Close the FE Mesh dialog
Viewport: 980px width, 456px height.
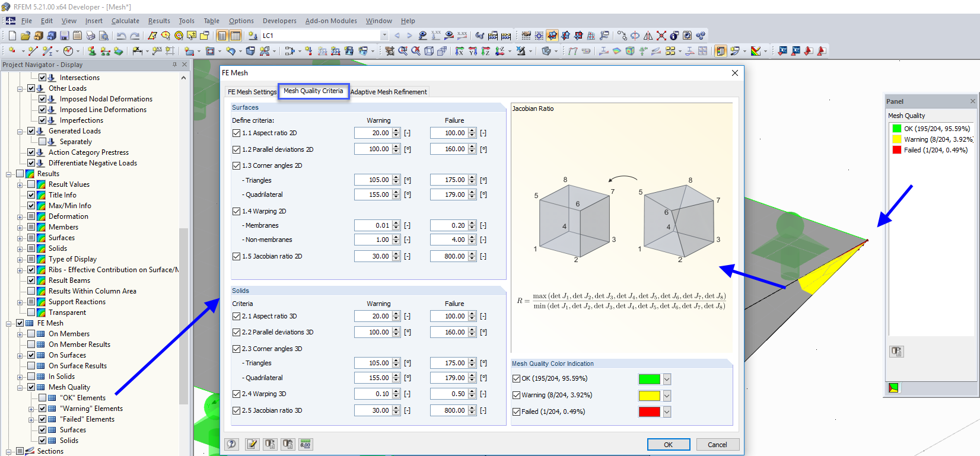(735, 73)
